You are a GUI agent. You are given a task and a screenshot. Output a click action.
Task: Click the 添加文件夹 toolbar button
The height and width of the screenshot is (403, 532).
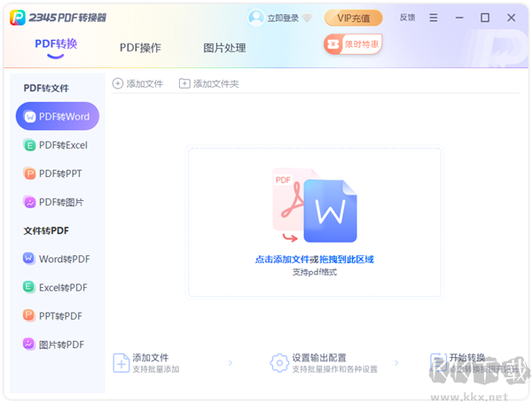[209, 84]
